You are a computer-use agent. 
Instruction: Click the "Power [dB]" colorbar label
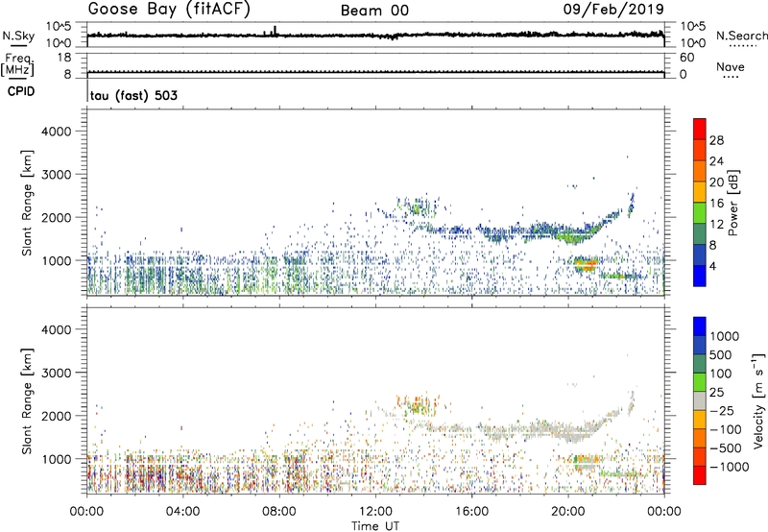click(733, 203)
